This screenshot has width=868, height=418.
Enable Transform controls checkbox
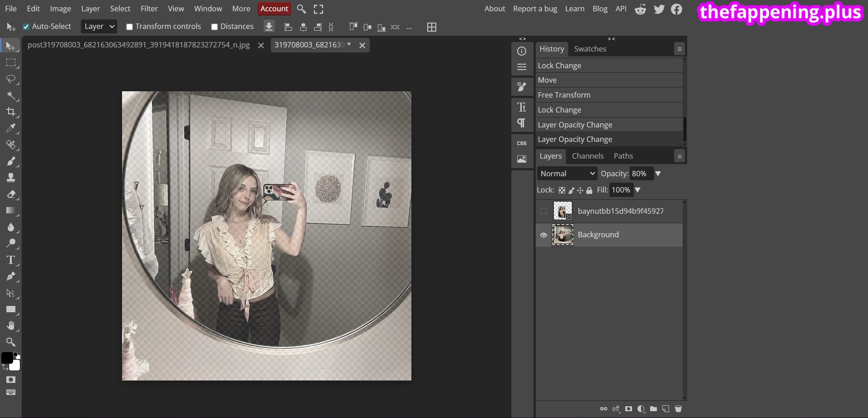[129, 27]
